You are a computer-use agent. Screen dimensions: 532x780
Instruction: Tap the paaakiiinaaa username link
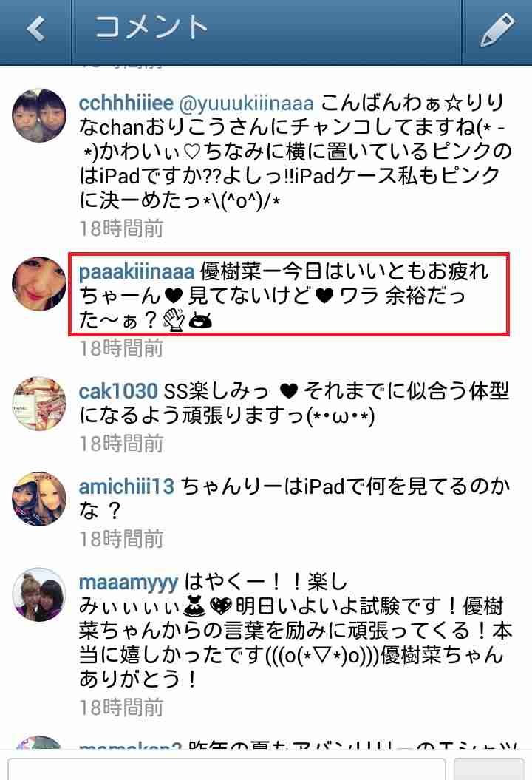point(137,272)
